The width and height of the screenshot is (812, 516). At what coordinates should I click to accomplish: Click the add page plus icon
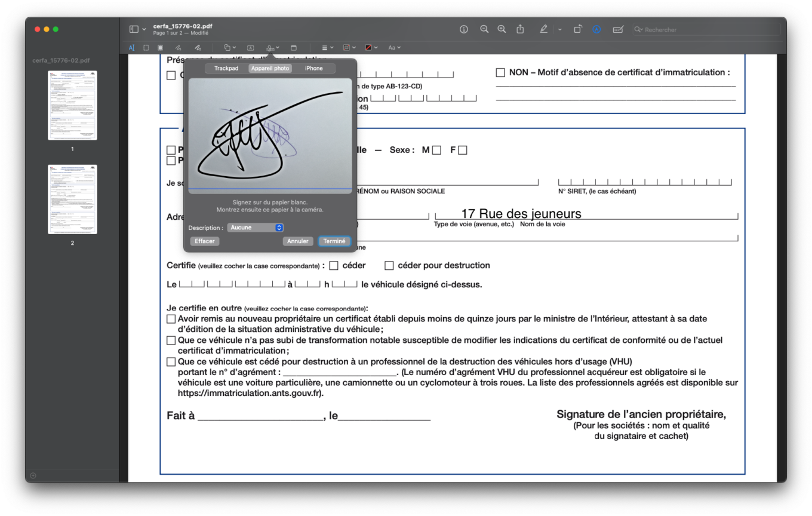33,475
